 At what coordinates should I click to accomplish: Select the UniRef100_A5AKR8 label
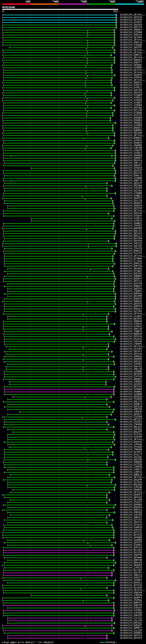(131, 156)
